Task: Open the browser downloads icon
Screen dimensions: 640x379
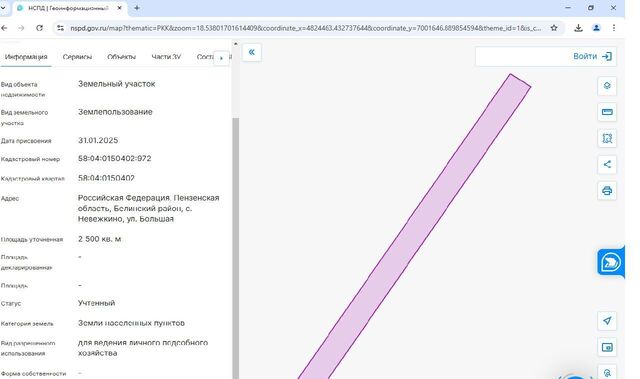Action: point(578,28)
